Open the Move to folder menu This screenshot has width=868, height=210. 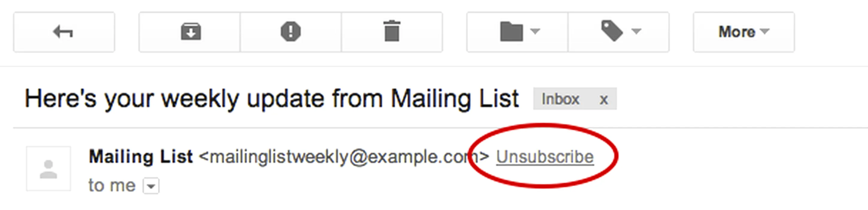(517, 32)
